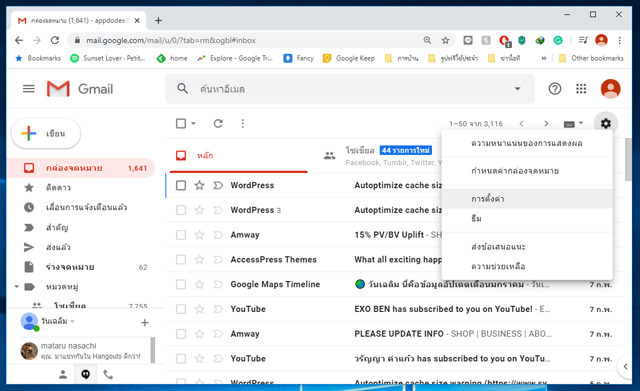Open a new Chrome tab
This screenshot has height=391, width=640.
[158, 20]
